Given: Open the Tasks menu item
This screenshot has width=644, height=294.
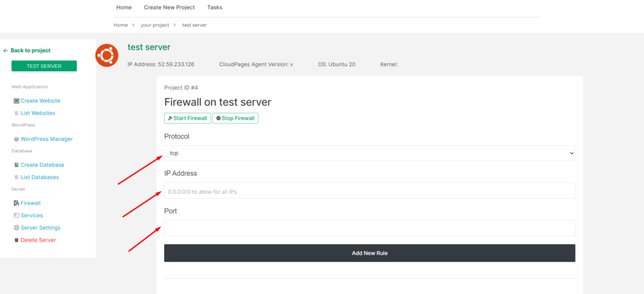Looking at the screenshot, I should tap(215, 8).
